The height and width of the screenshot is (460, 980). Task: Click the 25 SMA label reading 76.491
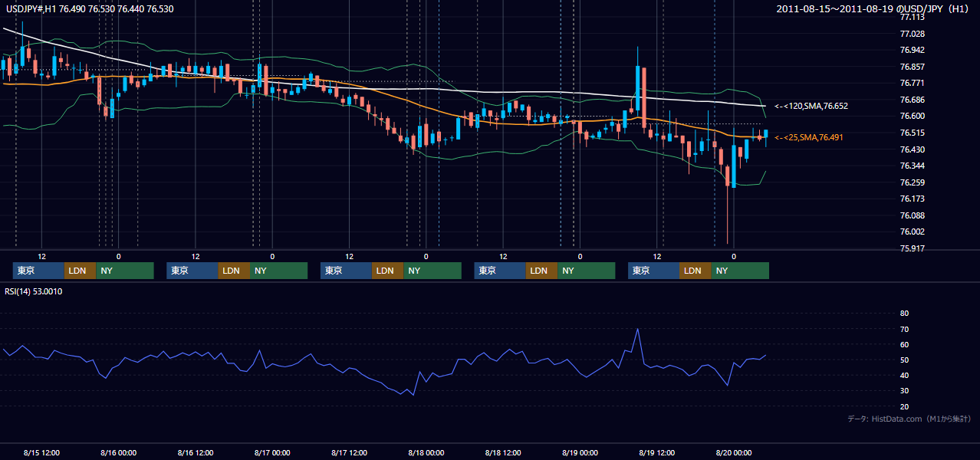pos(809,137)
